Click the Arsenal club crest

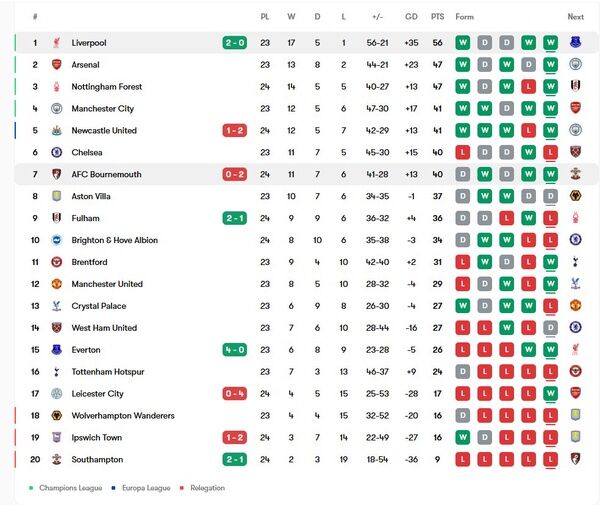point(57,65)
